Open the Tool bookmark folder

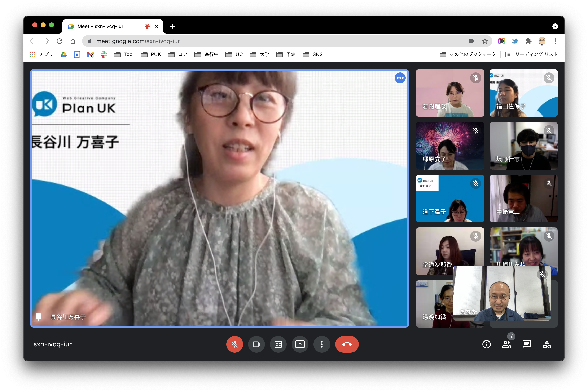pyautogui.click(x=124, y=54)
